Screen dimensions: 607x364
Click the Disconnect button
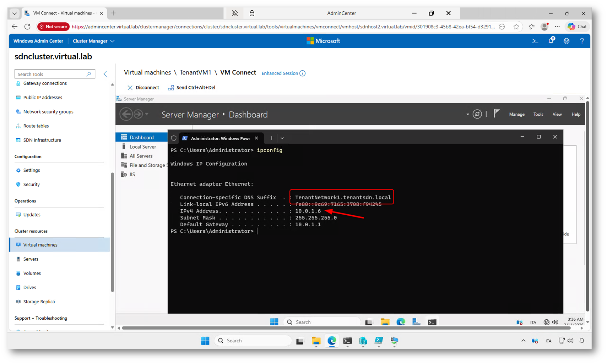pyautogui.click(x=143, y=88)
